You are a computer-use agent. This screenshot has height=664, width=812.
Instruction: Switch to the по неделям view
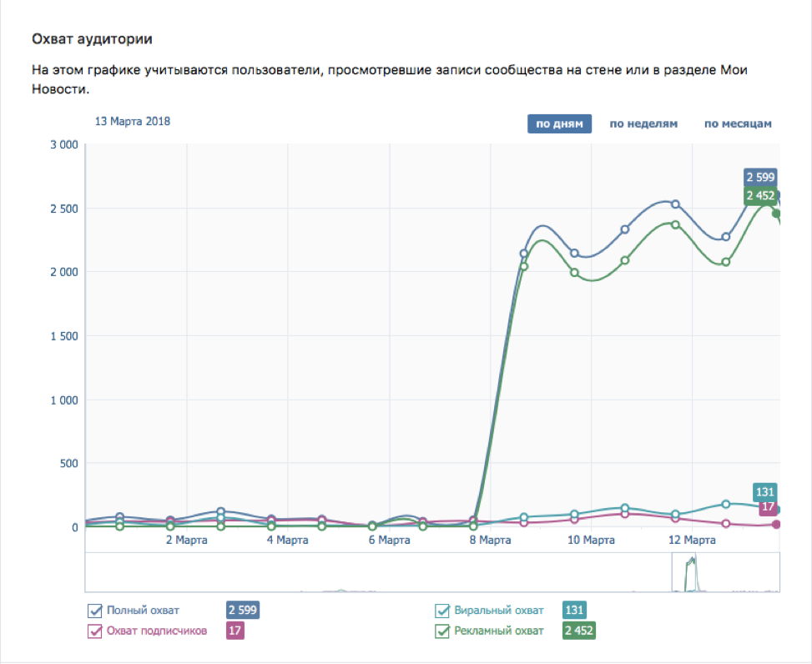643,123
